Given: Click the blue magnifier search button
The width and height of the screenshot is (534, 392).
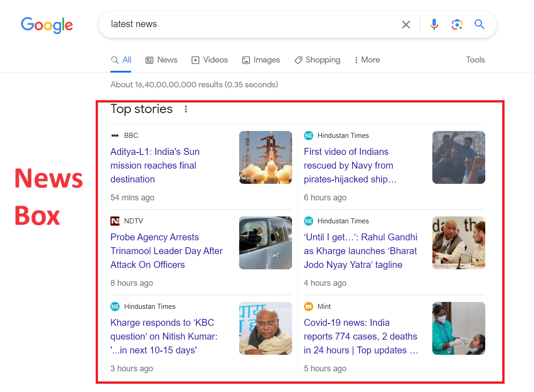Looking at the screenshot, I should click(479, 24).
